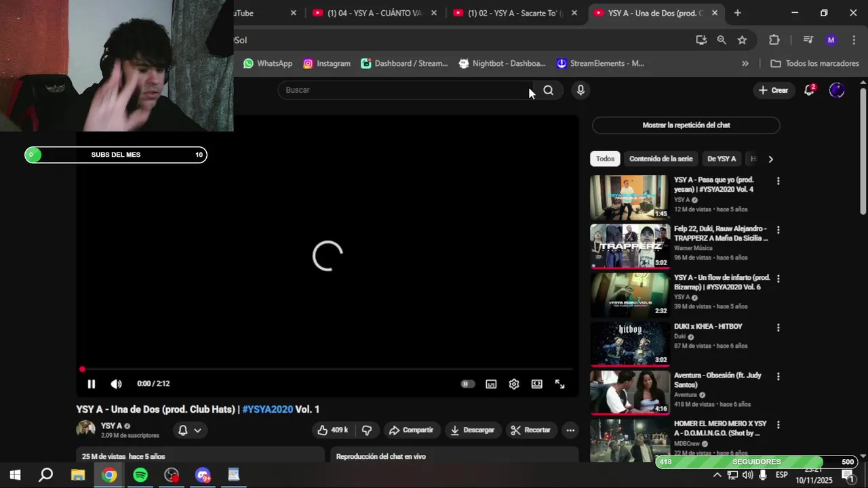Image resolution: width=868 pixels, height=488 pixels.
Task: Open the Crear create menu
Action: click(773, 90)
